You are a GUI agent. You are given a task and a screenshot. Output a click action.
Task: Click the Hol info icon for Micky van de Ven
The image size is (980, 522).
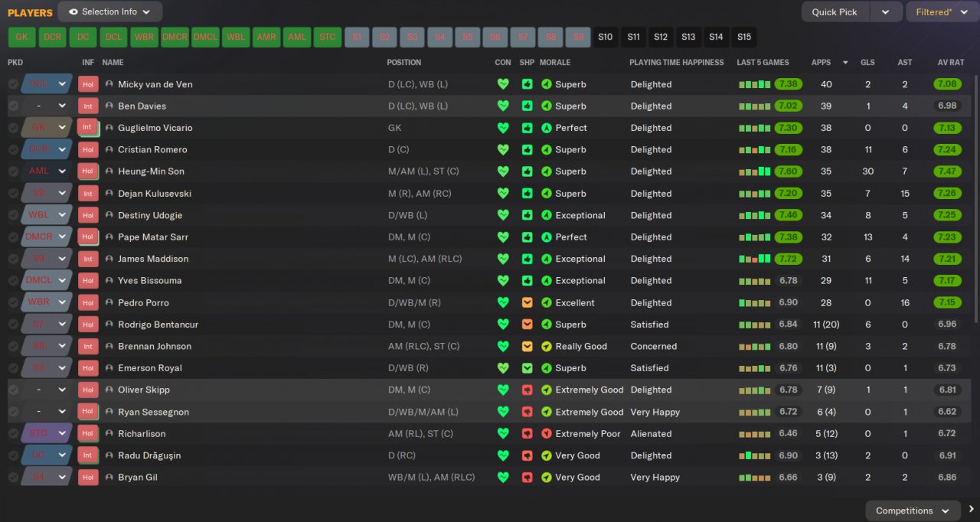88,84
